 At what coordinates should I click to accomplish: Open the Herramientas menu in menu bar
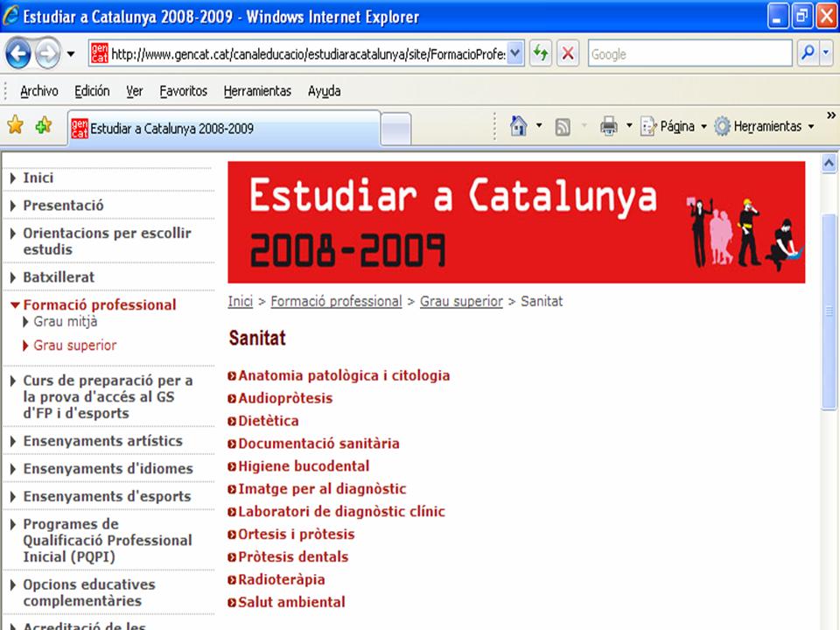257,91
